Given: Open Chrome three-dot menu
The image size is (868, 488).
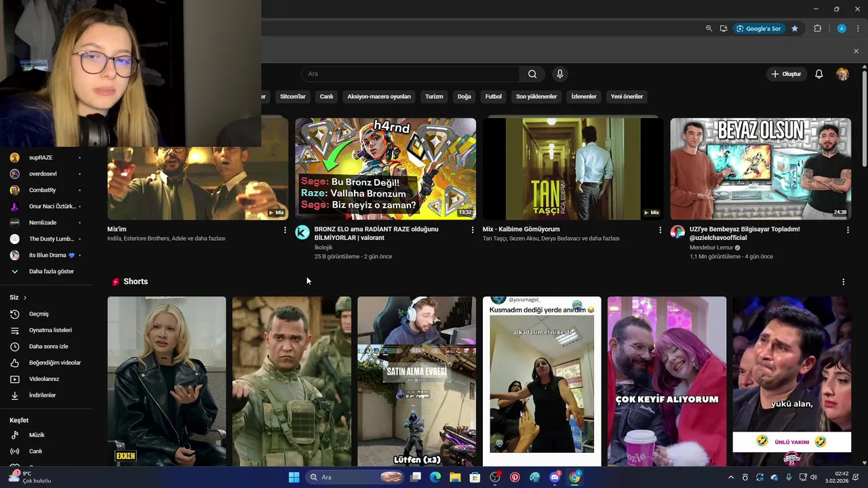Looking at the screenshot, I should tap(859, 28).
